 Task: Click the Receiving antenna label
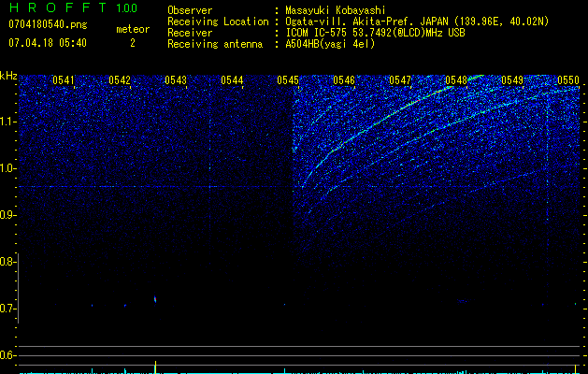[x=215, y=44]
